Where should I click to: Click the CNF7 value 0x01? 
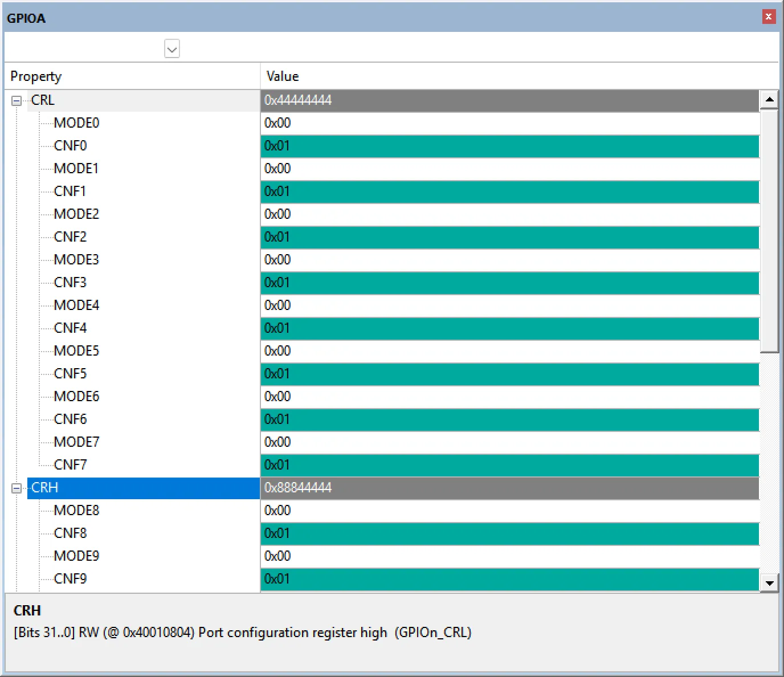point(509,465)
